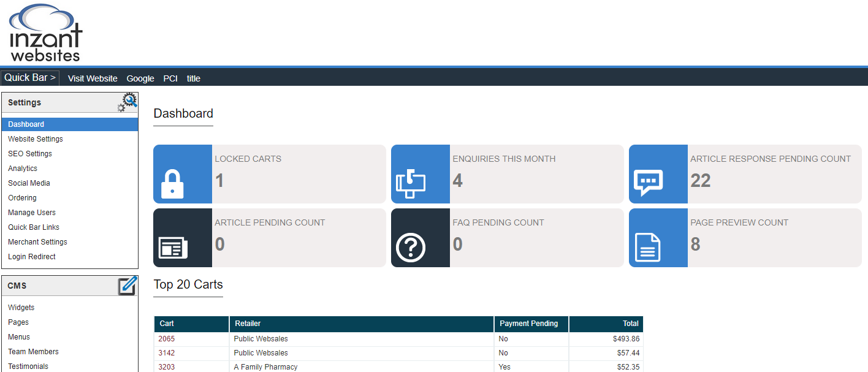Open the Google quick bar link
Image resolution: width=868 pixels, height=372 pixels.
pos(140,78)
